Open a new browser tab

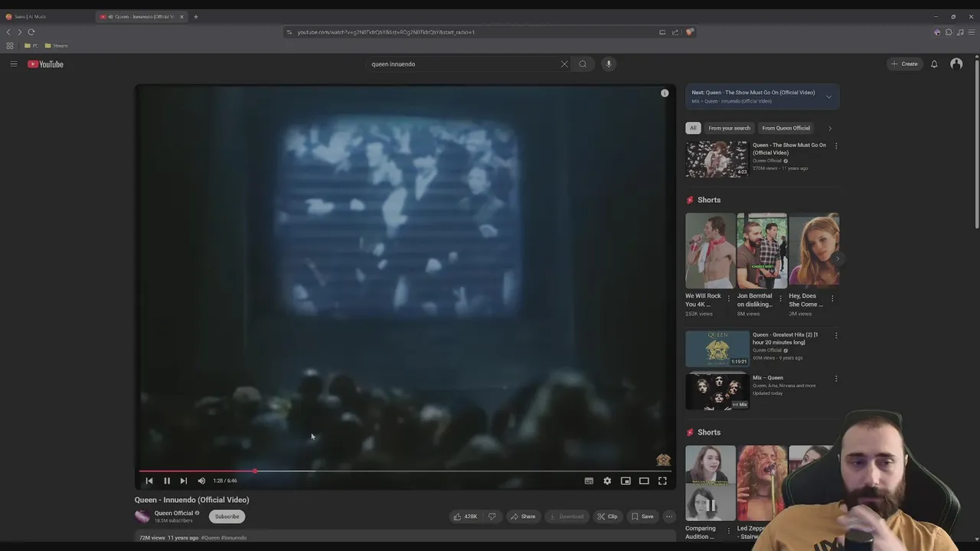(x=195, y=17)
